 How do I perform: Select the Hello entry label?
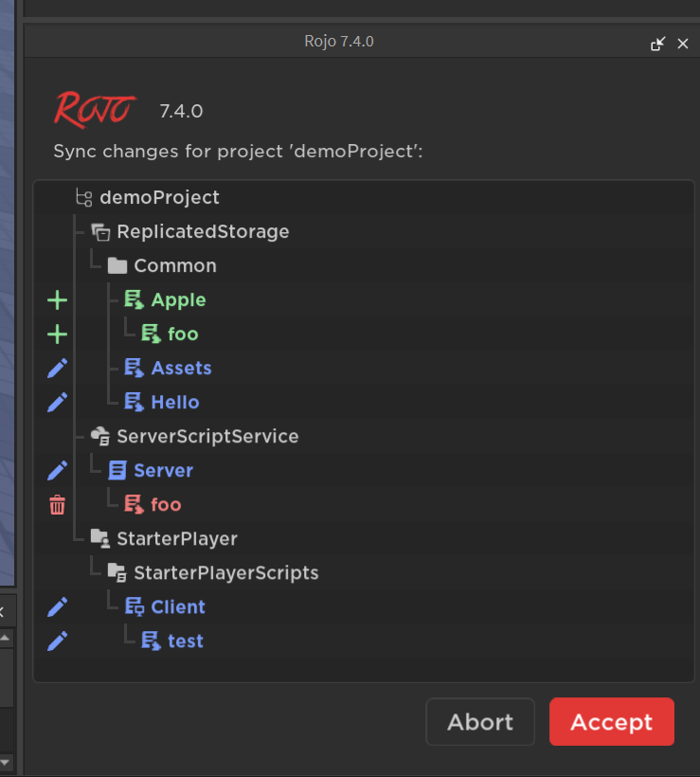point(175,403)
